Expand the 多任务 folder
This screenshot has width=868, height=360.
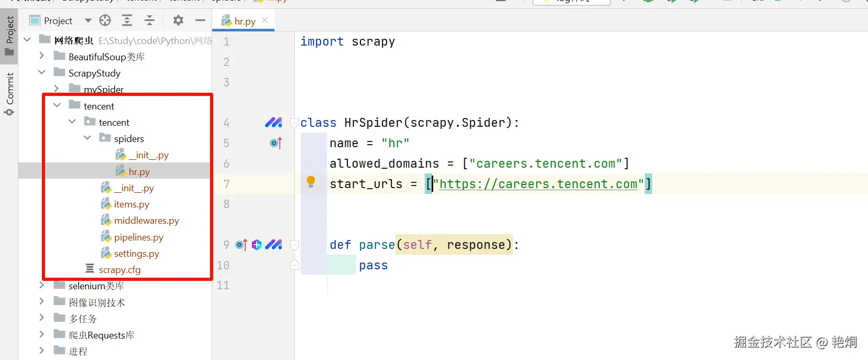pyautogui.click(x=42, y=318)
